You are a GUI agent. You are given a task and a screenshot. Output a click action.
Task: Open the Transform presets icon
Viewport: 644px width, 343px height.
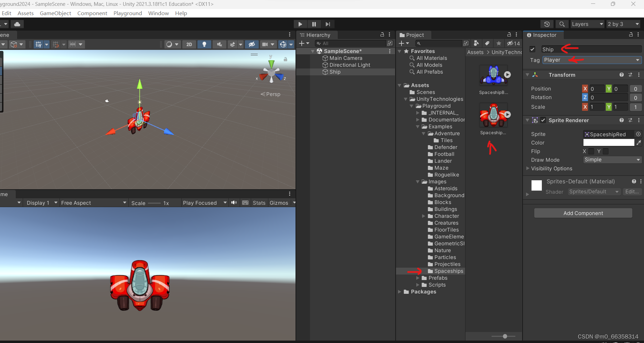click(630, 75)
